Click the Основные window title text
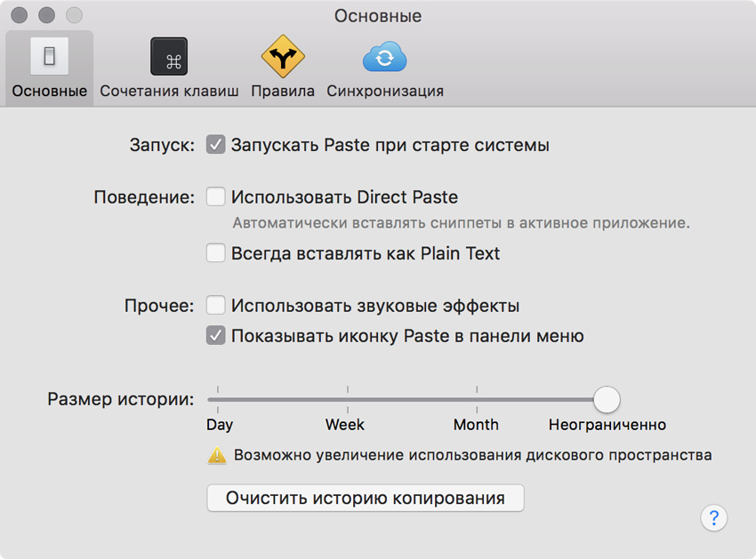Screen dimensions: 756x559 [x=378, y=16]
